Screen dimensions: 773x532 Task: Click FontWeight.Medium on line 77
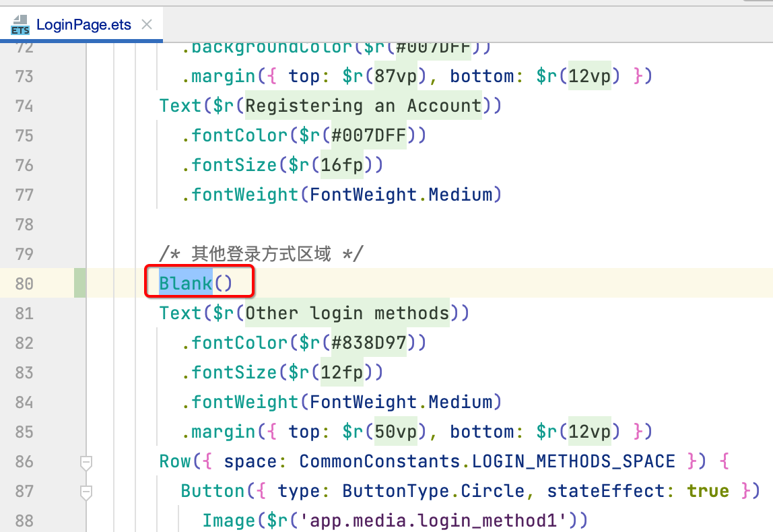(x=401, y=194)
